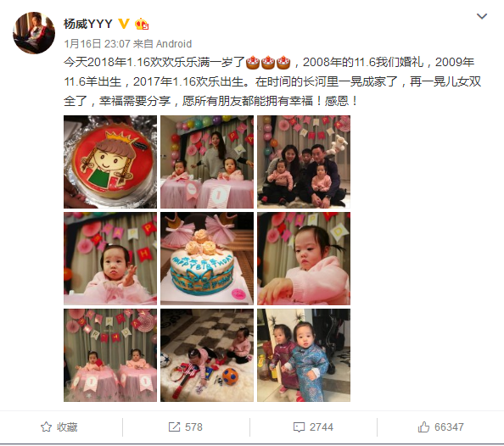
Task: Click the thumbs-up like icon
Action: point(423,427)
